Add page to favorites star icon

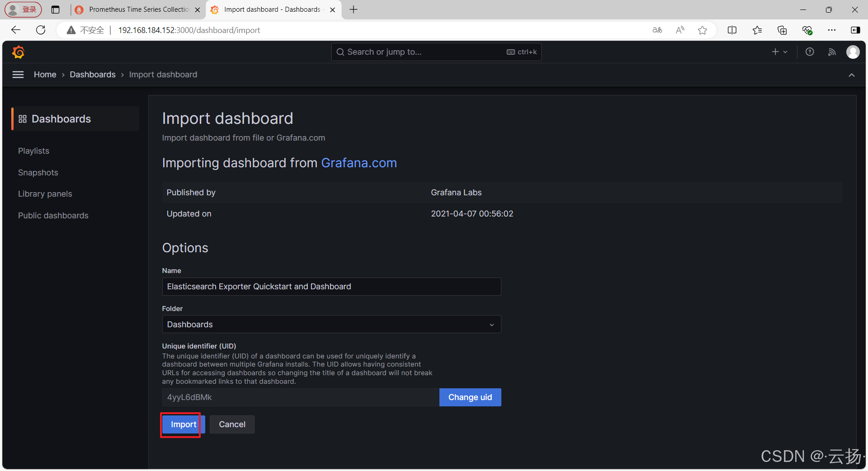point(702,30)
